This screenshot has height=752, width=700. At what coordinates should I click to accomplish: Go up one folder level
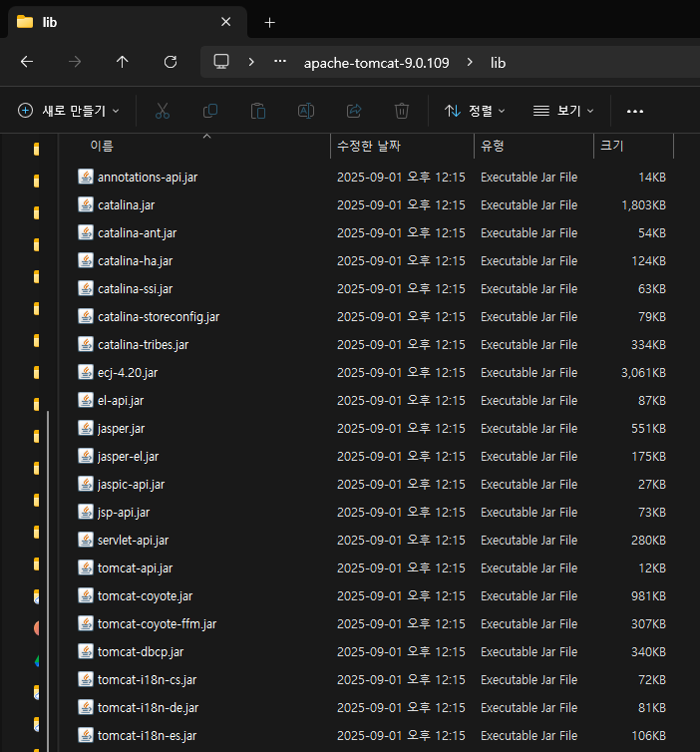[x=123, y=62]
